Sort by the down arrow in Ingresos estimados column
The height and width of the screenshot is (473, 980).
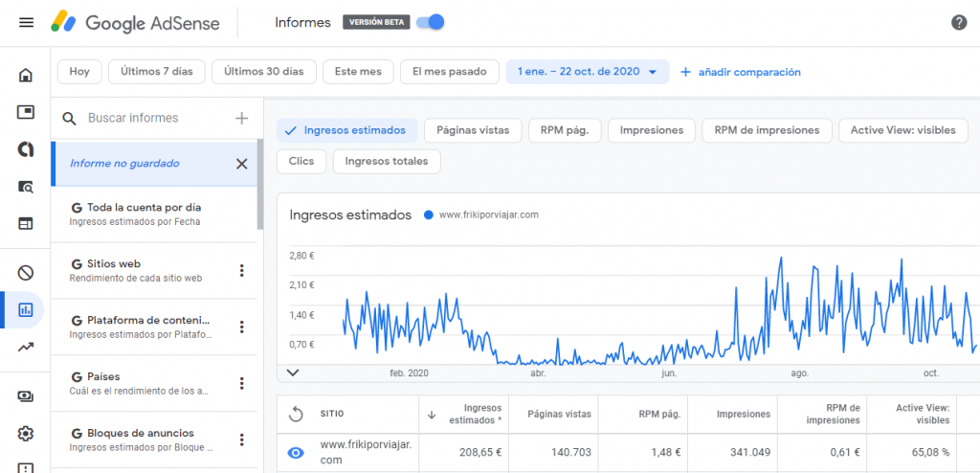point(432,415)
